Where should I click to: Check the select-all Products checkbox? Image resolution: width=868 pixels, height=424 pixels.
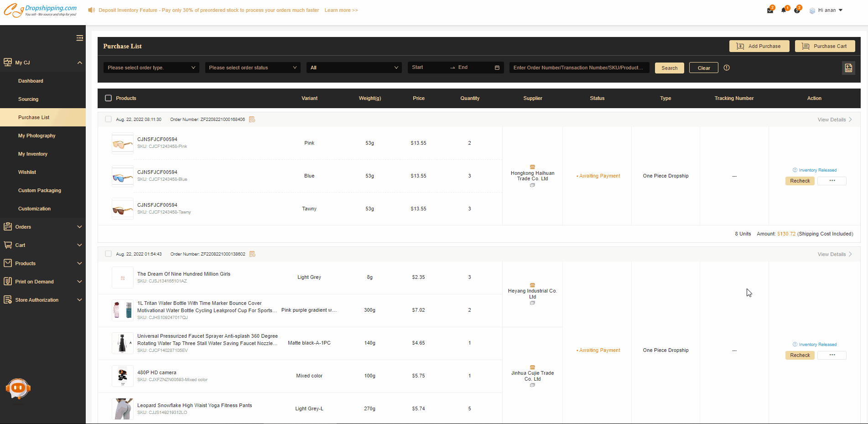point(109,98)
